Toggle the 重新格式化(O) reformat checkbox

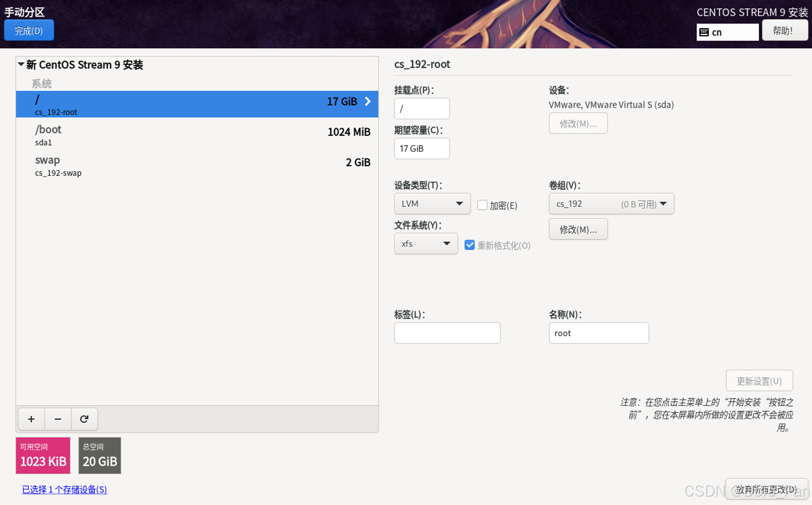pyautogui.click(x=470, y=245)
